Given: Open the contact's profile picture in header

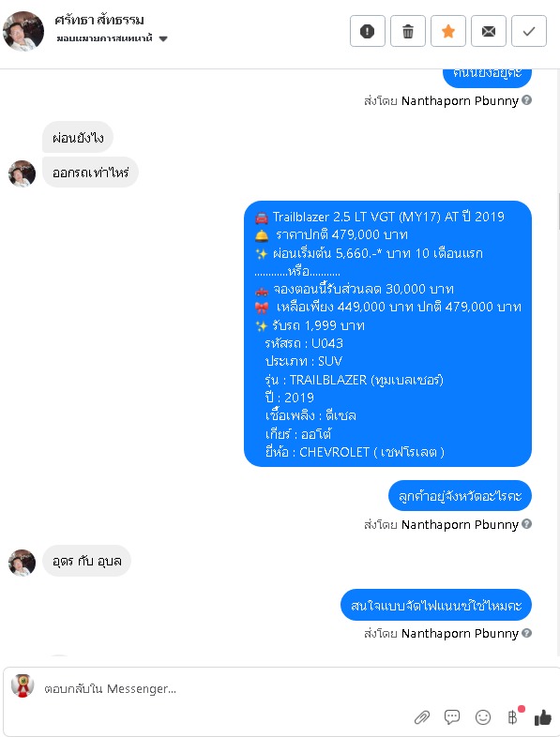Looking at the screenshot, I should tap(23, 31).
